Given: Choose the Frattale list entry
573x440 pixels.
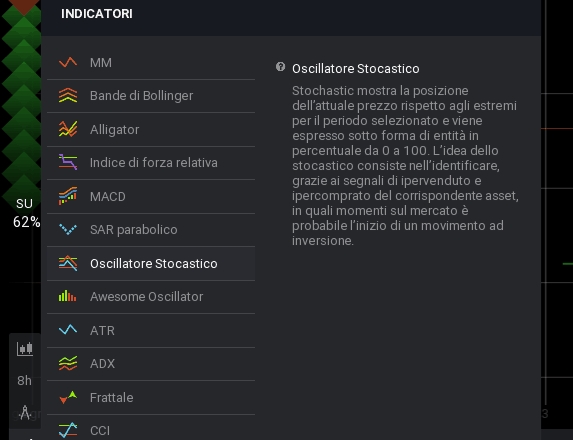Looking at the screenshot, I should pos(151,398).
